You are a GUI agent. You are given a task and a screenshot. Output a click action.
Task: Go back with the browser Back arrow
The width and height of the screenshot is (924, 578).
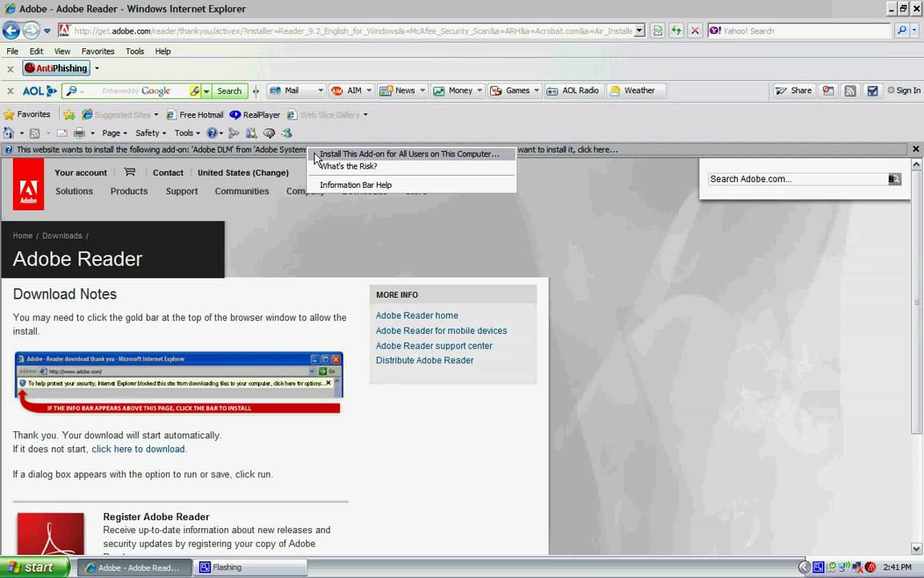(x=11, y=30)
